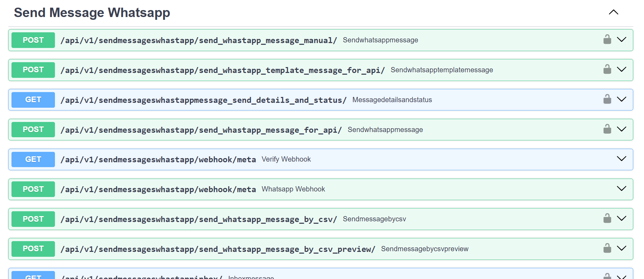
Task: Click the lock icon on send_whastapp_message_manual row
Action: [x=607, y=40]
